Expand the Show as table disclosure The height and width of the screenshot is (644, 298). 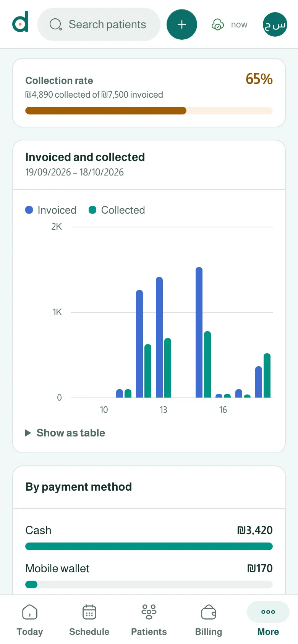click(x=65, y=433)
